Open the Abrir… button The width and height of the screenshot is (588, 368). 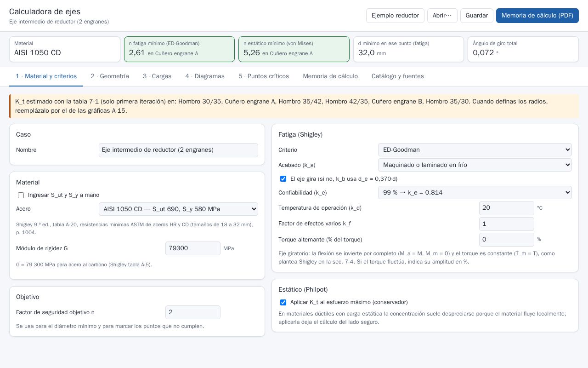pos(442,16)
